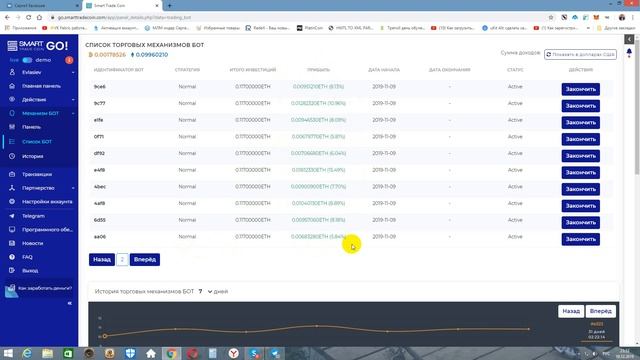Toggle the live/demo mode switch

pos(27,60)
